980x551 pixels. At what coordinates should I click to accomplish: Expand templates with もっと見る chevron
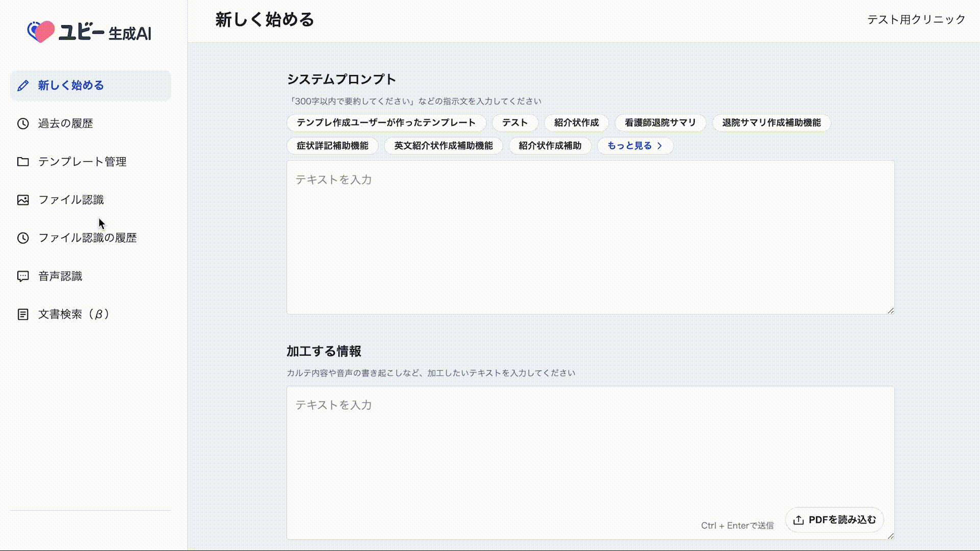(x=659, y=146)
